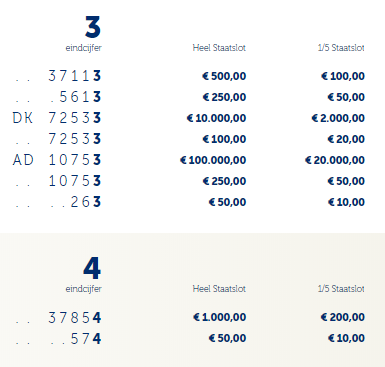Click the € 100.000,00 prize amount

[x=213, y=160]
